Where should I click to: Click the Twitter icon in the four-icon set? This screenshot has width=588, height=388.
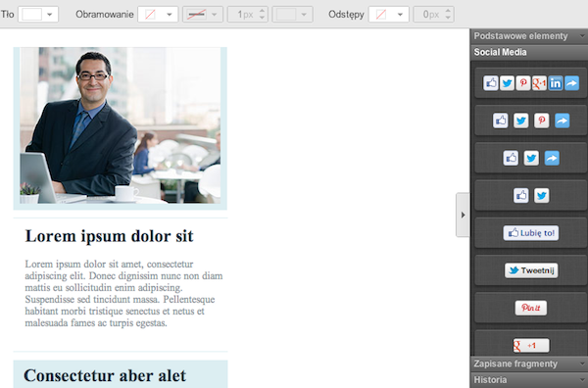click(521, 121)
